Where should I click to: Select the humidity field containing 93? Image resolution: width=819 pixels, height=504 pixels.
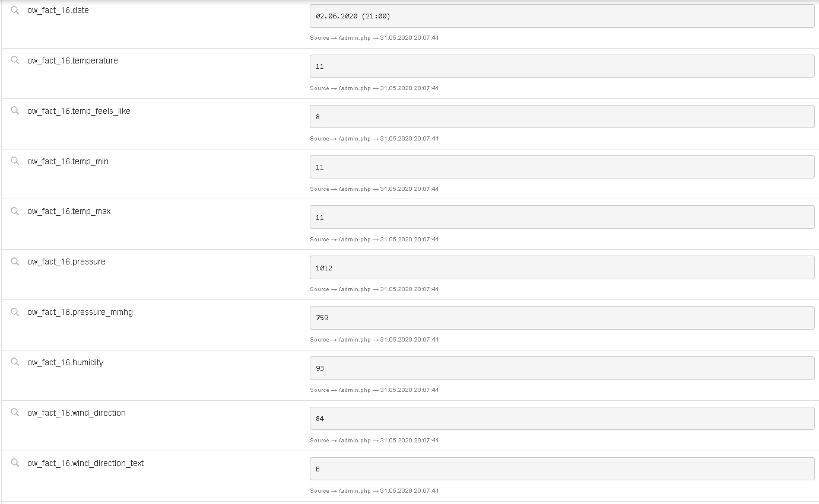tap(561, 368)
